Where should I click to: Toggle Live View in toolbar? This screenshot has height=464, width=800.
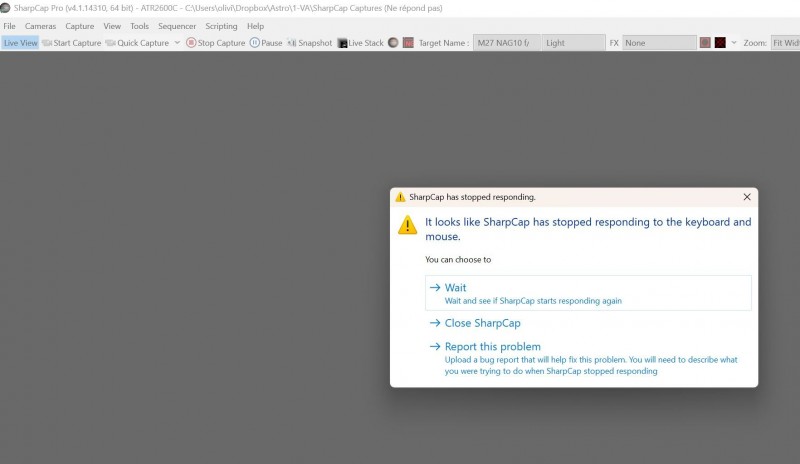20,43
